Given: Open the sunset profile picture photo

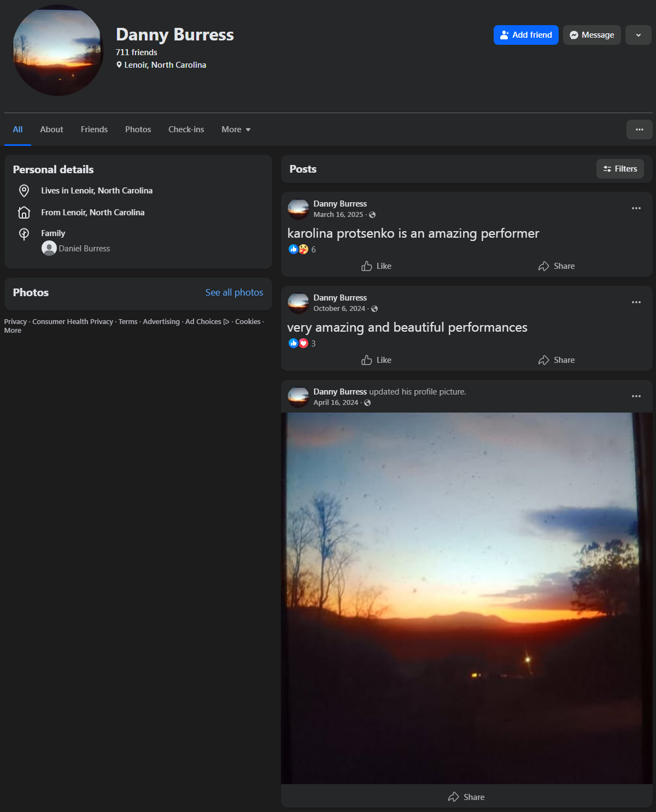Looking at the screenshot, I should [467, 598].
